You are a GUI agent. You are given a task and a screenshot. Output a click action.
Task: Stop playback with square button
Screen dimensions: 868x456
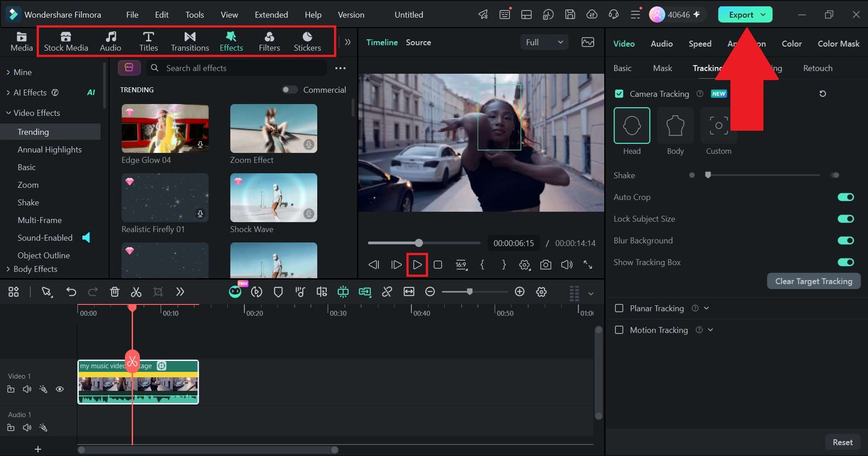[x=438, y=265]
